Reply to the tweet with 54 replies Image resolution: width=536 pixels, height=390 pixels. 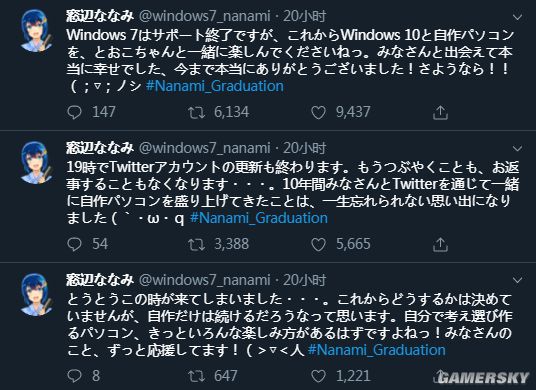click(x=74, y=244)
